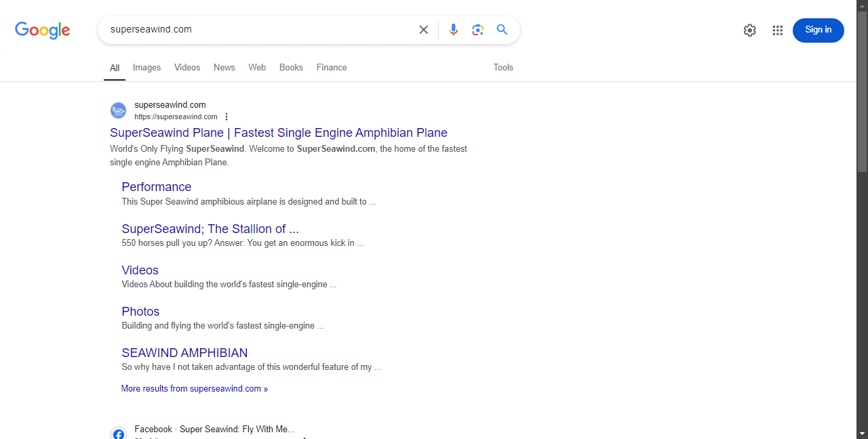Click snippet "This Super Seawind amphibious airplane..."
This screenshot has height=439, width=868.
pos(249,202)
